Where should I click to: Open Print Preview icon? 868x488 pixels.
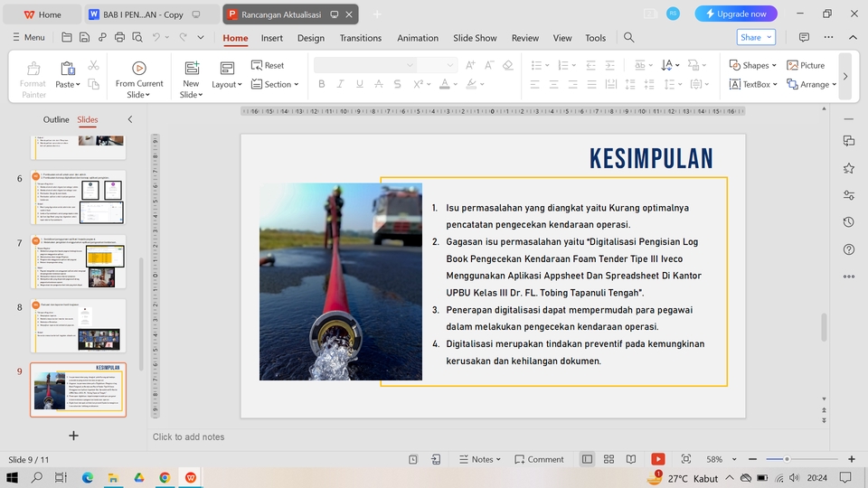[137, 37]
